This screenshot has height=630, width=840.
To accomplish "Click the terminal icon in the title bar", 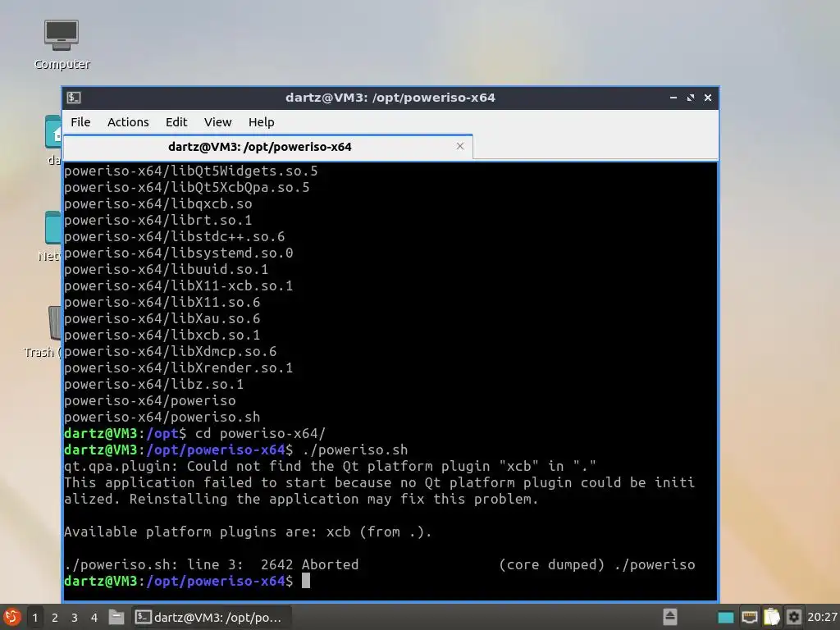I will tap(74, 98).
